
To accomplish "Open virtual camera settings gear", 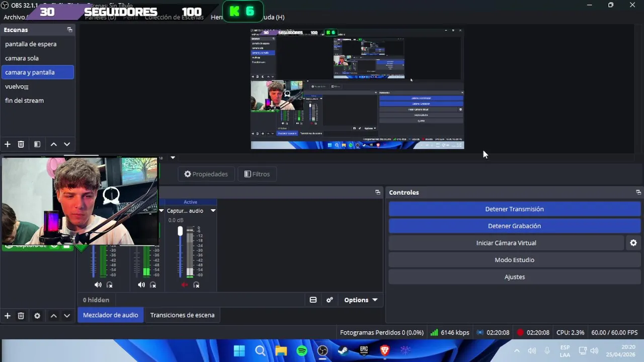I will (633, 243).
